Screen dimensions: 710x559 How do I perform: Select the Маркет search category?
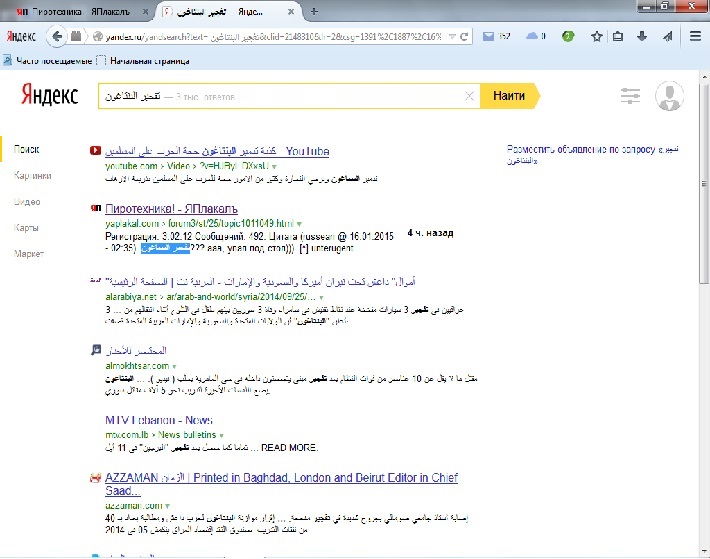tap(29, 254)
